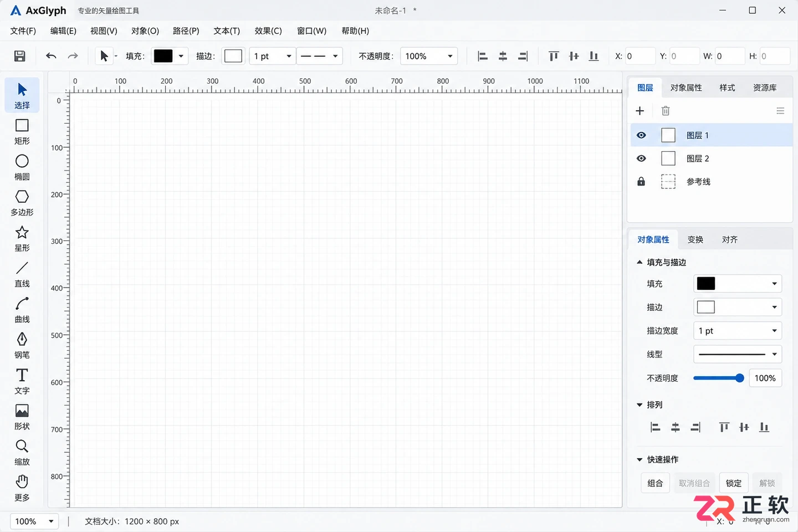This screenshot has width=798, height=532.
Task: Click the 图层 2 layer thumbnail
Action: pos(668,158)
